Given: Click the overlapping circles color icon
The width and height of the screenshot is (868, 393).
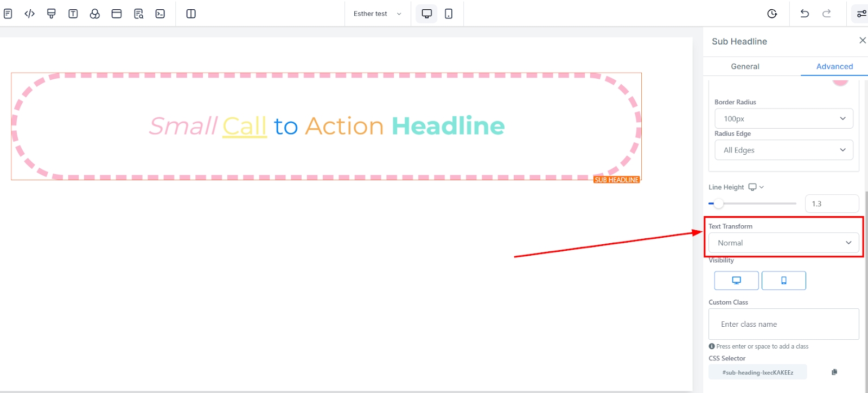Looking at the screenshot, I should click(x=95, y=14).
